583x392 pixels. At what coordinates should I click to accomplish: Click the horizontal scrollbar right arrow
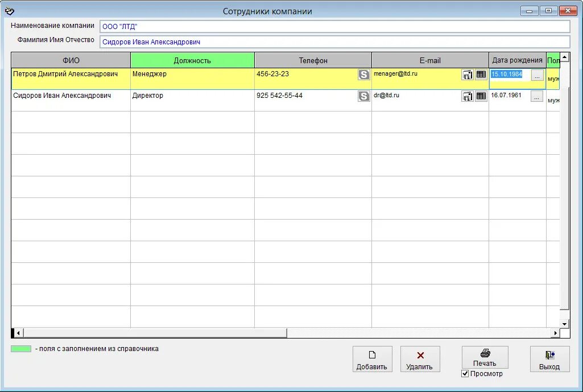(556, 333)
